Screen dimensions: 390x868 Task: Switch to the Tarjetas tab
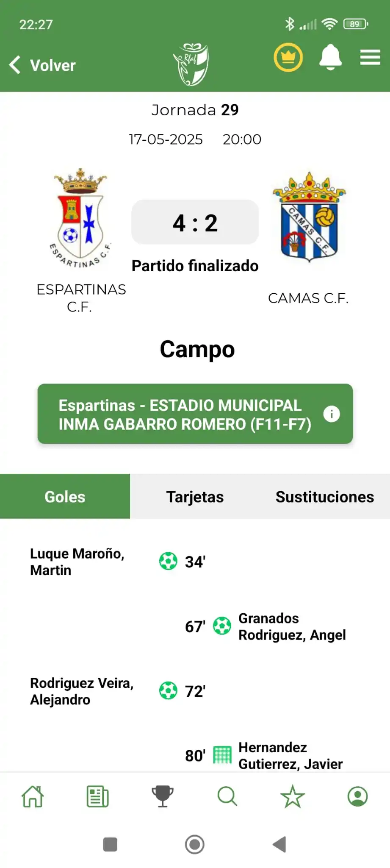pos(195,496)
